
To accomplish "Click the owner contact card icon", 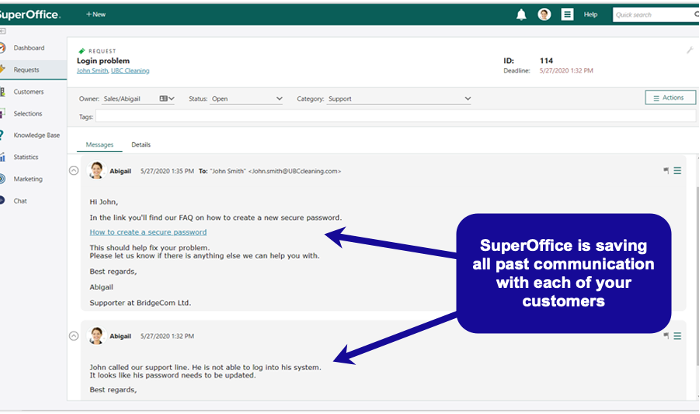I will (x=164, y=99).
